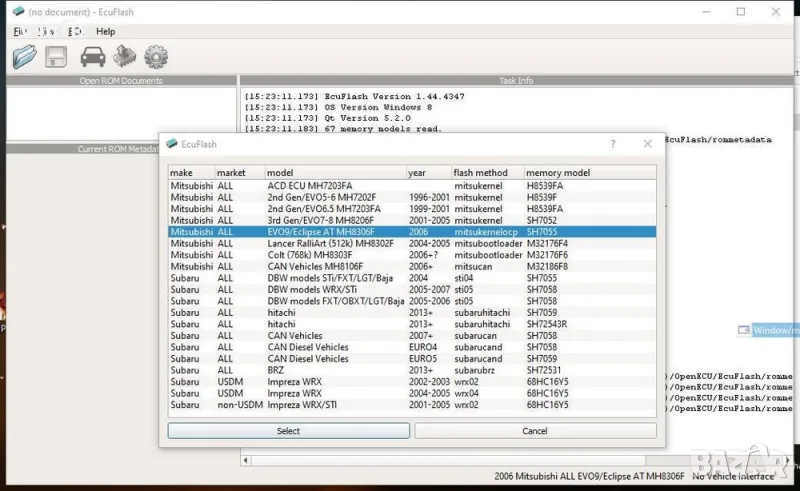Open options with the gear icon
800x491 pixels.
[156, 57]
